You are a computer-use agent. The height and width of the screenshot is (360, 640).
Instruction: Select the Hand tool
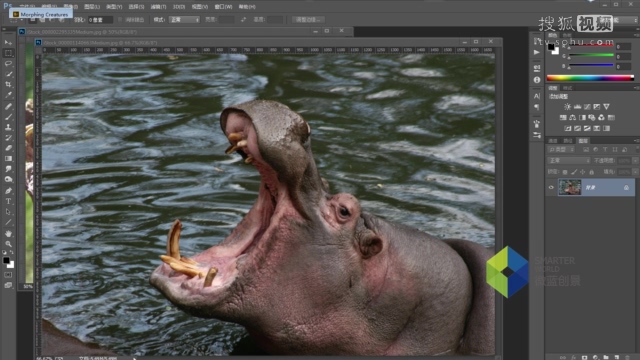coord(8,233)
